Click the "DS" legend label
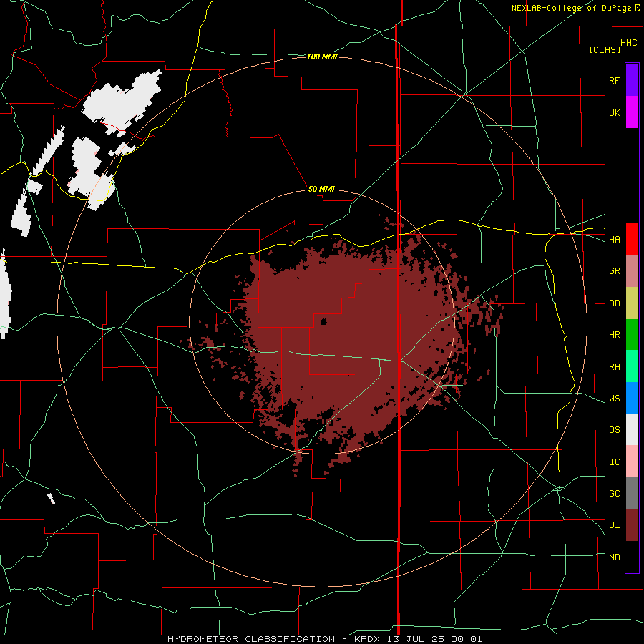 tap(614, 430)
